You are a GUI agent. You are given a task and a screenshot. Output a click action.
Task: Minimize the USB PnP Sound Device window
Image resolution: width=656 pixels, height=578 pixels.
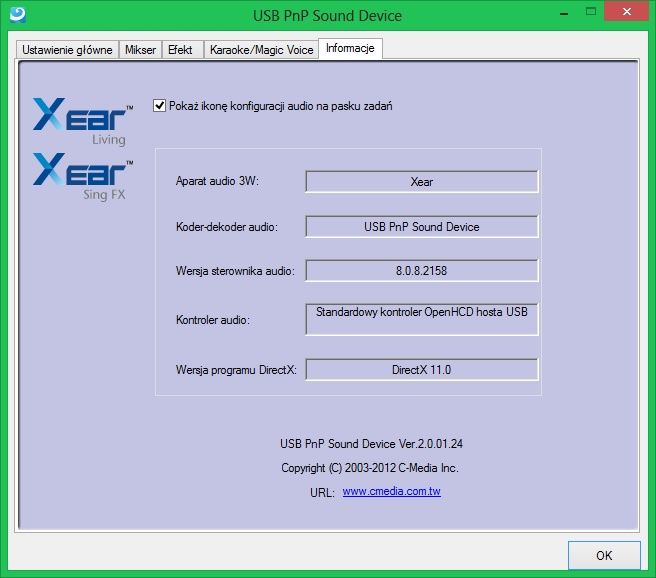564,13
